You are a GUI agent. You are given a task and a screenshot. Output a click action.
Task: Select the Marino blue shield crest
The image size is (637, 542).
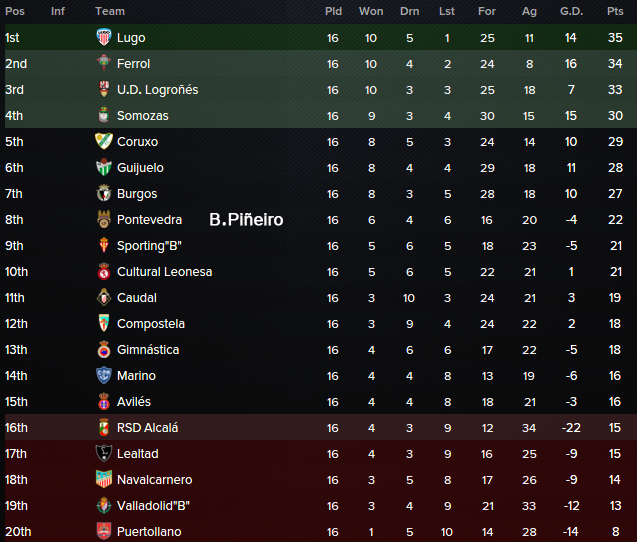[104, 375]
